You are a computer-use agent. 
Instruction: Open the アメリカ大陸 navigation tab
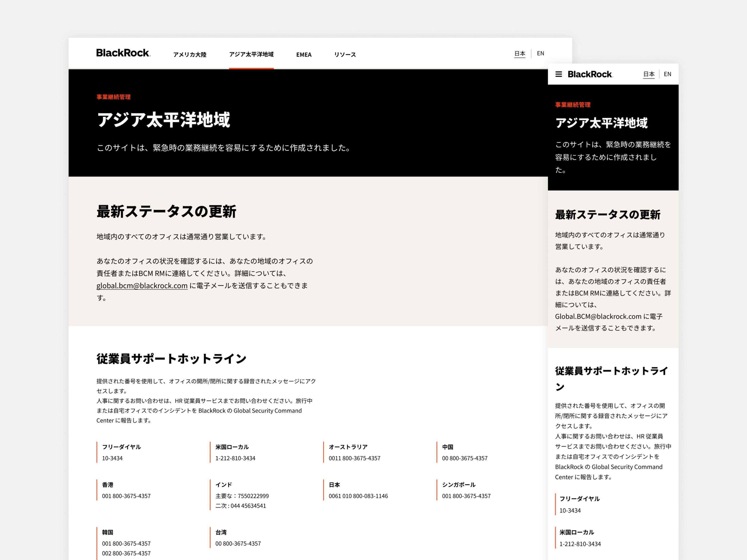(190, 54)
